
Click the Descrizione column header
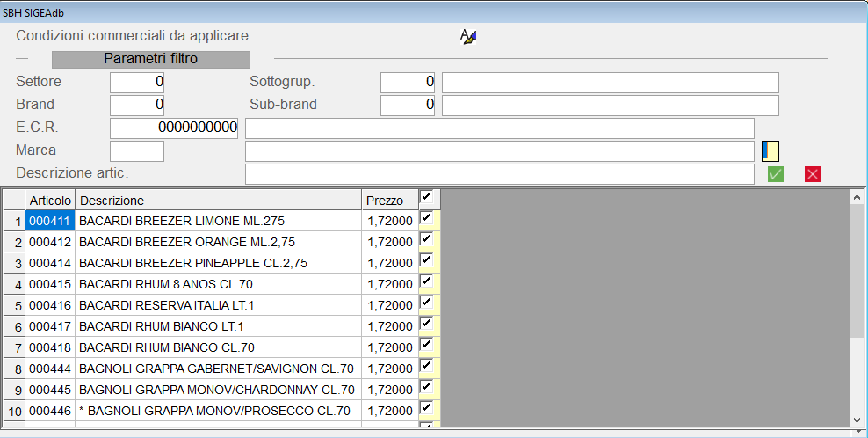pyautogui.click(x=218, y=201)
